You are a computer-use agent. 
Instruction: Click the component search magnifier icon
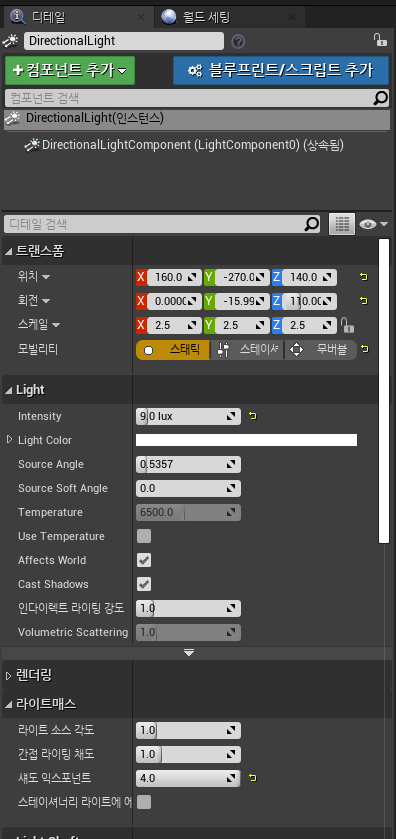[380, 98]
